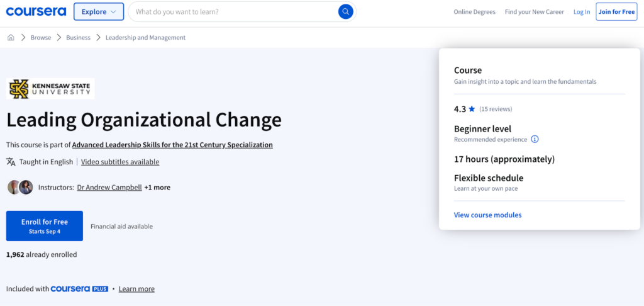Click the Coursera Plus logo badge

click(x=79, y=289)
